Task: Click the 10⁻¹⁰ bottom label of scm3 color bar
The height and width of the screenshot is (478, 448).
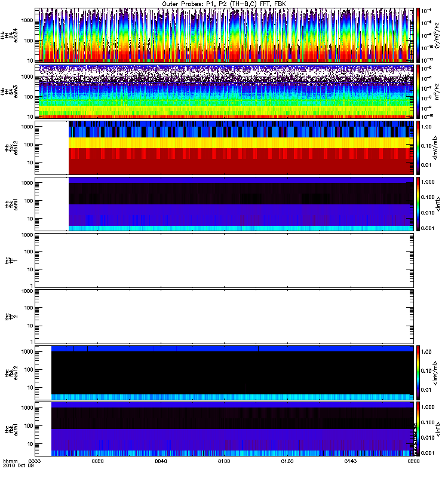Action: coord(427,116)
